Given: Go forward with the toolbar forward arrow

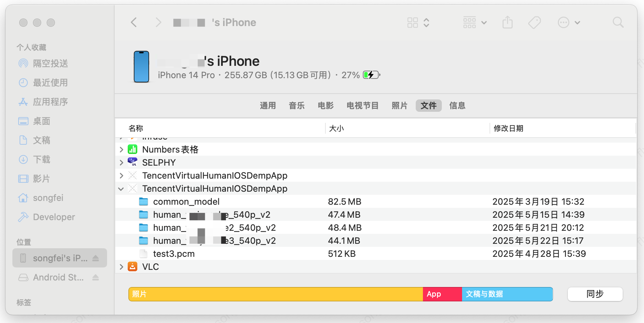Looking at the screenshot, I should [158, 23].
